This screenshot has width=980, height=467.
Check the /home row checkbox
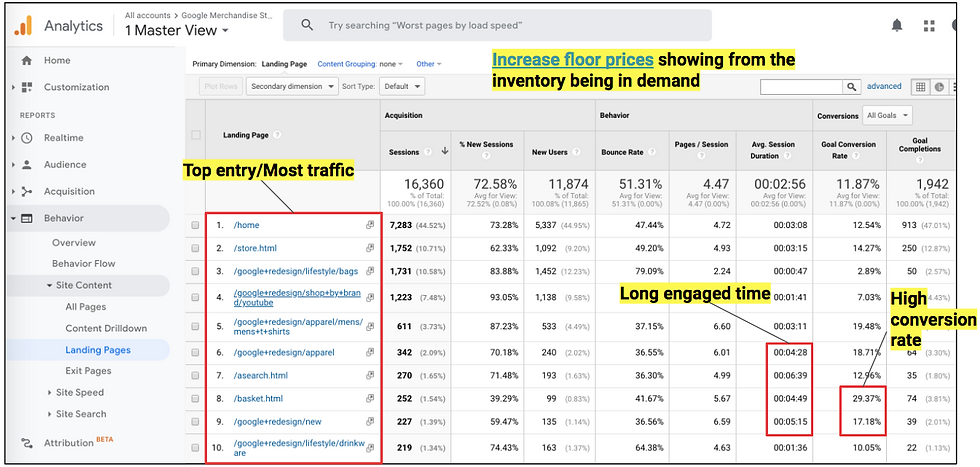196,226
